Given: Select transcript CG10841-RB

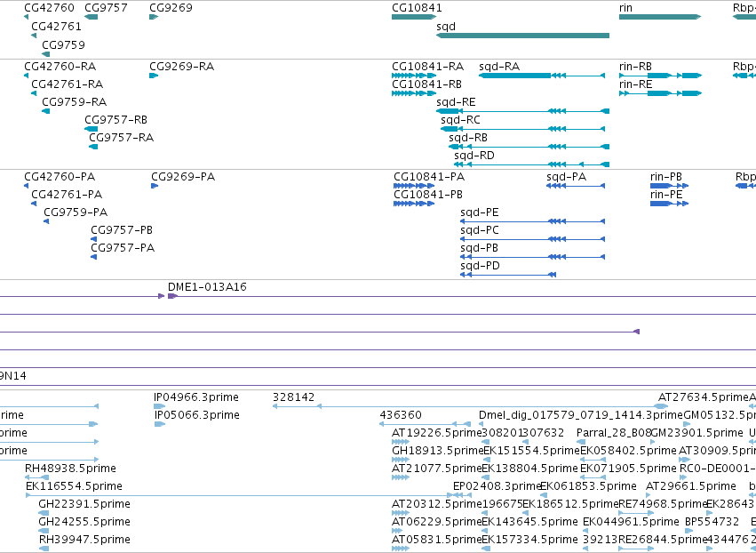Looking at the screenshot, I should pyautogui.click(x=426, y=84).
